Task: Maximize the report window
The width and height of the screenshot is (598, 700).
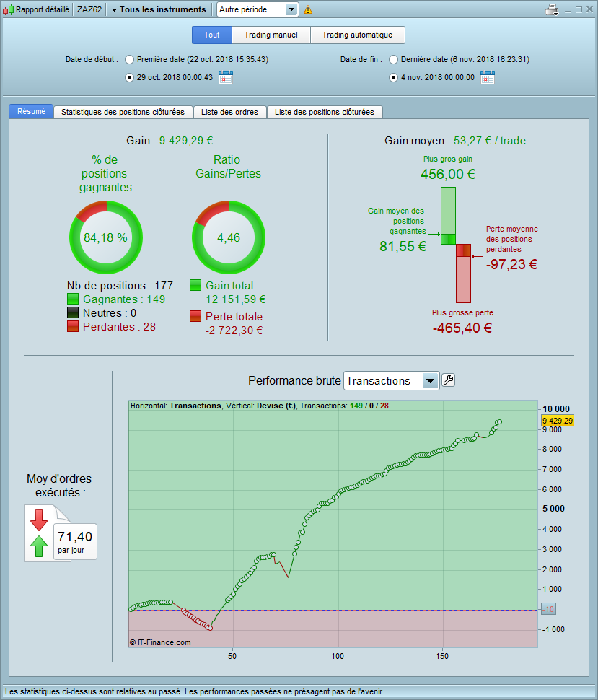Action: 579,9
